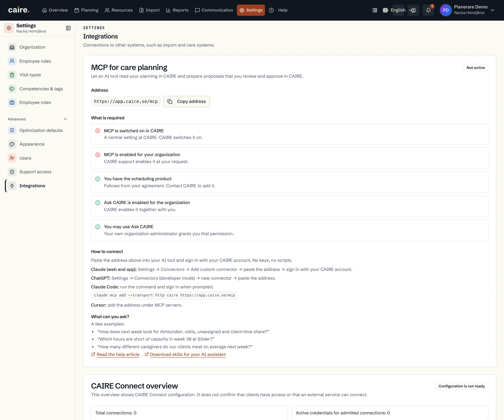Open the user view switcher icon
Viewport: 504px width, 420px height.
click(x=413, y=10)
